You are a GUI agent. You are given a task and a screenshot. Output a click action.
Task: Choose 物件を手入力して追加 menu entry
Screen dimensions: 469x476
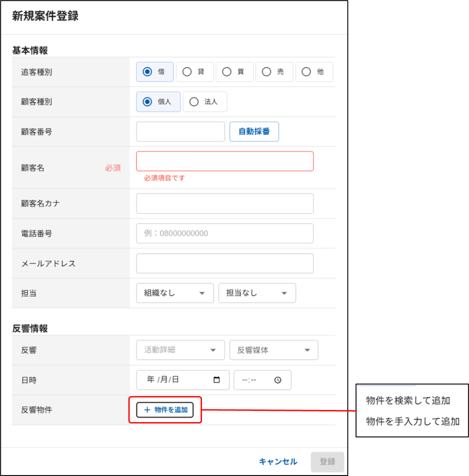point(413,421)
